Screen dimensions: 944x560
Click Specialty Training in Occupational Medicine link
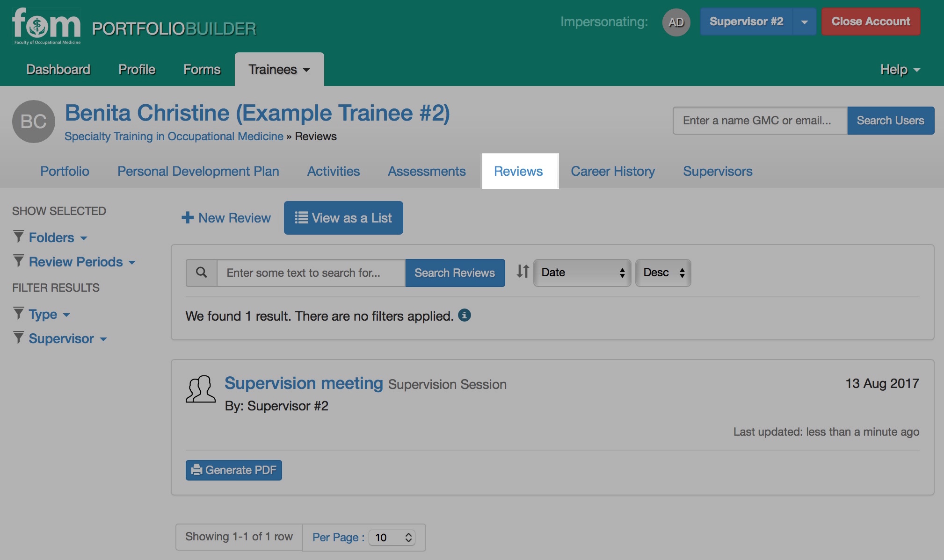174,136
